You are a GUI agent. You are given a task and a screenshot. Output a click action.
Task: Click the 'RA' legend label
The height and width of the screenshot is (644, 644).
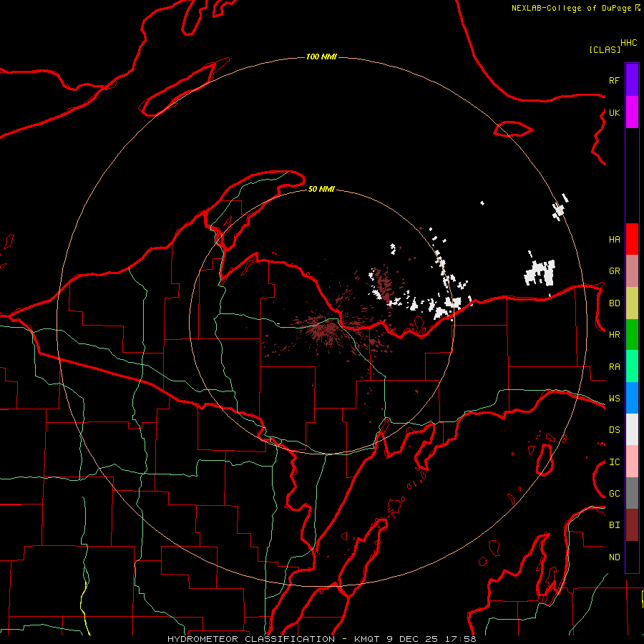[614, 367]
